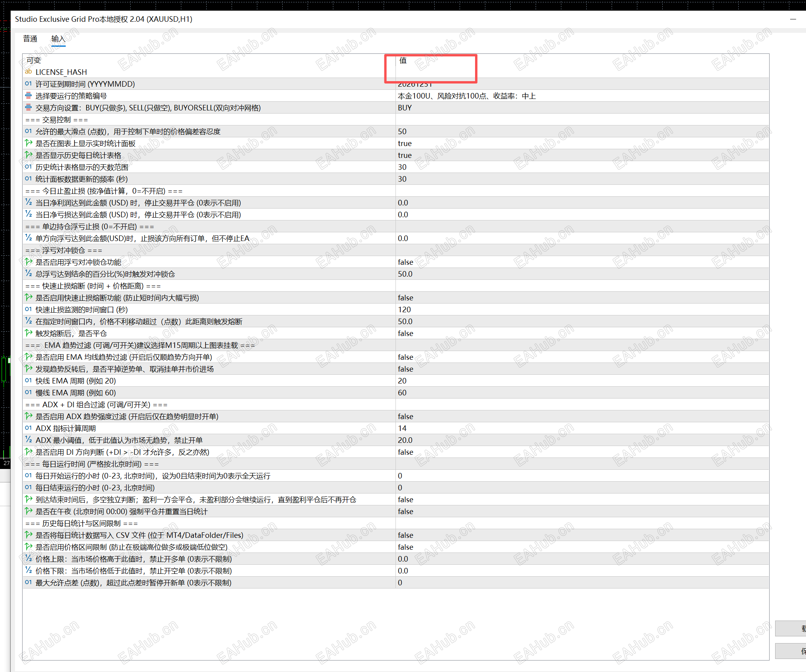Toggle the false value of 是否启用浮亏对冲锁仓功能
The height and width of the screenshot is (672, 806).
coord(405,262)
